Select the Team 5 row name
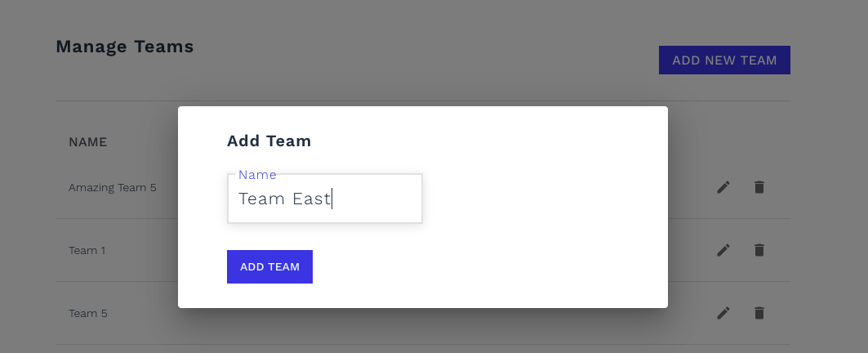Viewport: 868px width, 353px height. [88, 314]
